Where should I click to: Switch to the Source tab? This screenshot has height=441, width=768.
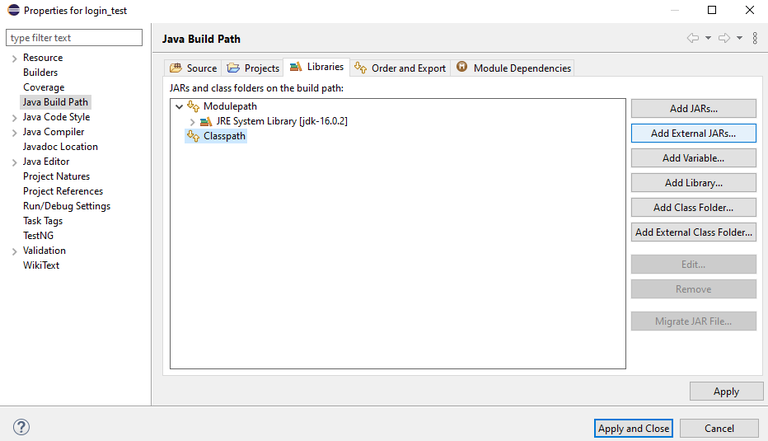193,68
